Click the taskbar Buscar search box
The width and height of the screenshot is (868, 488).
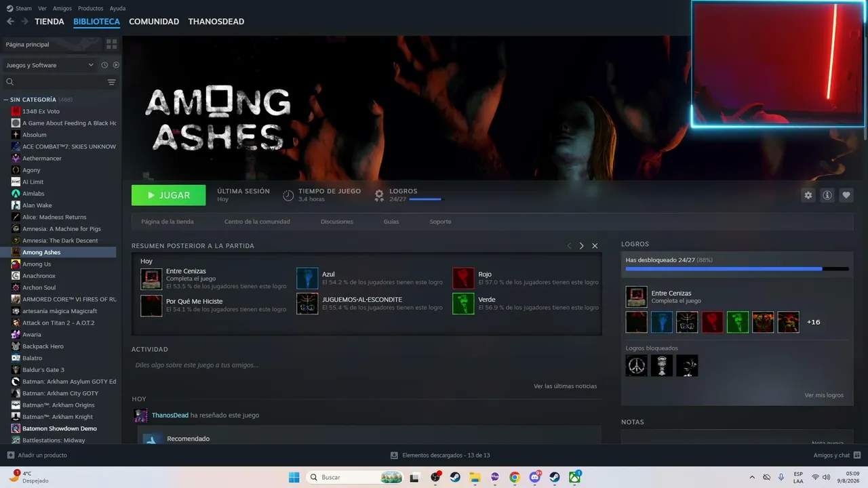click(355, 477)
